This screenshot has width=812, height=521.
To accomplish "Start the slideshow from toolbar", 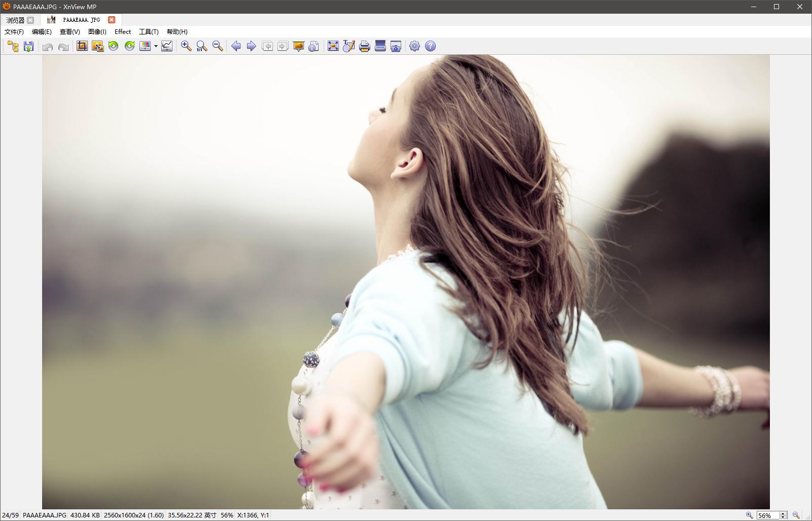I will pyautogui.click(x=298, y=46).
